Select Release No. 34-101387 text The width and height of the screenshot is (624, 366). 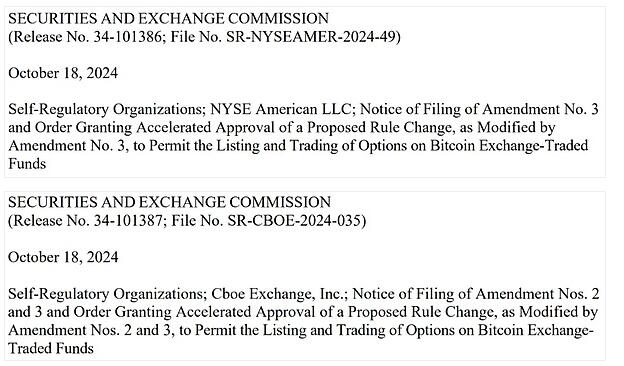tap(88, 221)
